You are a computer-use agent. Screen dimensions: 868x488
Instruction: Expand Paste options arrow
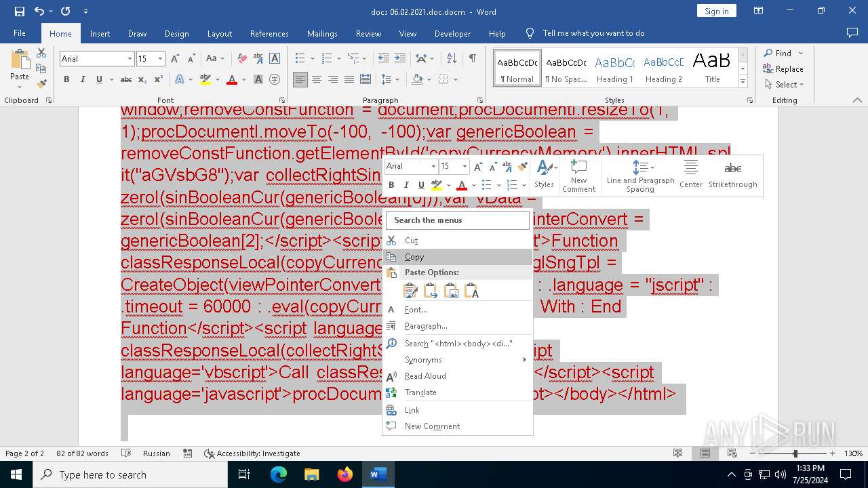[20, 85]
